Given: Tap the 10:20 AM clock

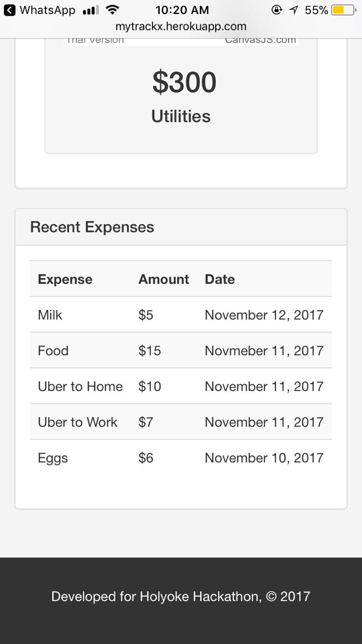Looking at the screenshot, I should coord(182,10).
